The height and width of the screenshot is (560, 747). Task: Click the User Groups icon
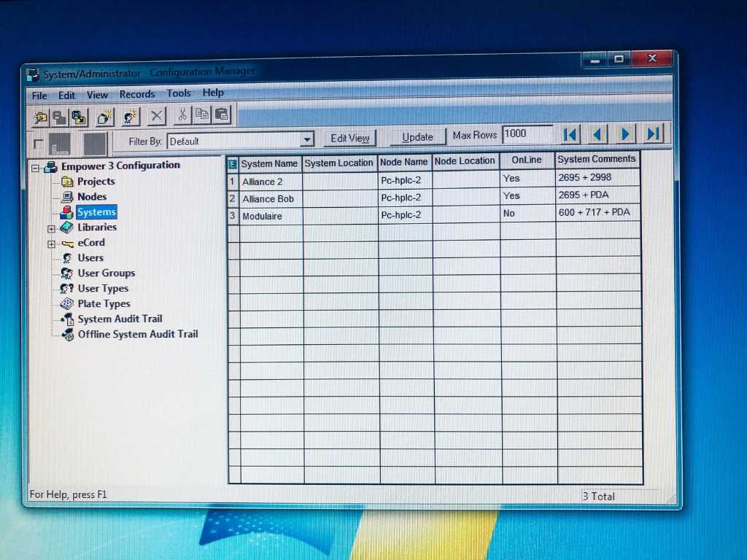66,273
